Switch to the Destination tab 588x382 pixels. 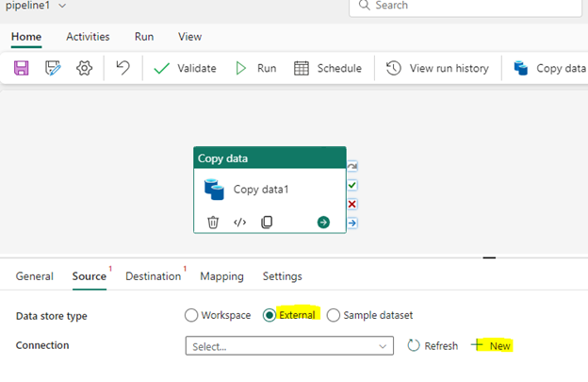pyautogui.click(x=153, y=276)
